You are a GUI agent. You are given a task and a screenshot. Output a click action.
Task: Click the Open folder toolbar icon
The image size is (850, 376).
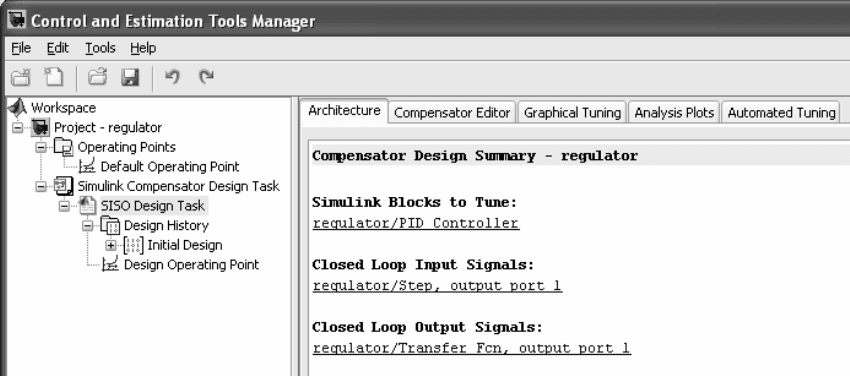pos(97,77)
